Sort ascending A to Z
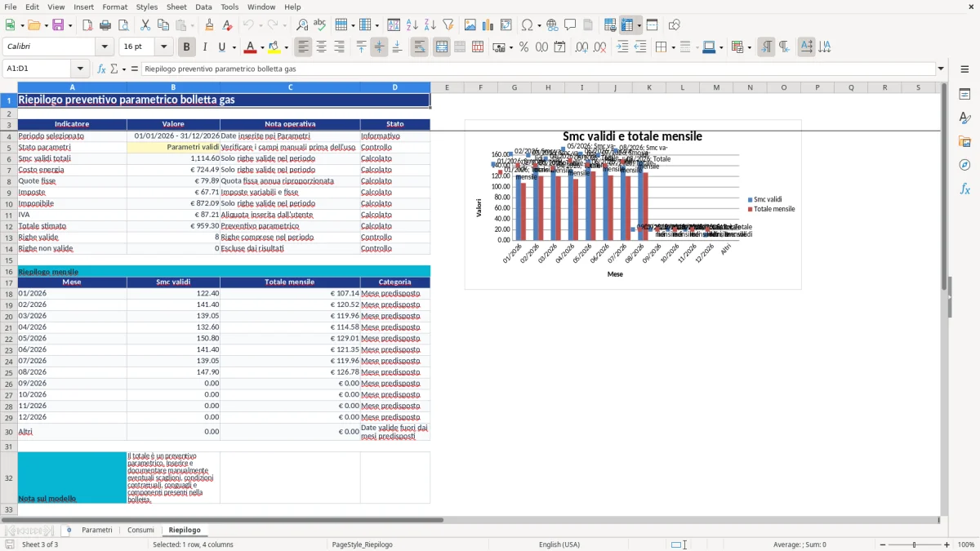 click(x=412, y=25)
